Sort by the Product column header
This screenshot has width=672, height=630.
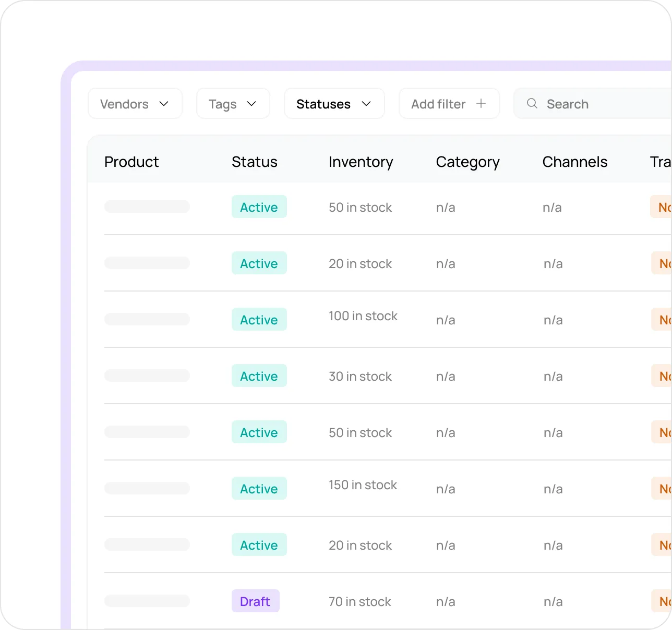pos(131,162)
